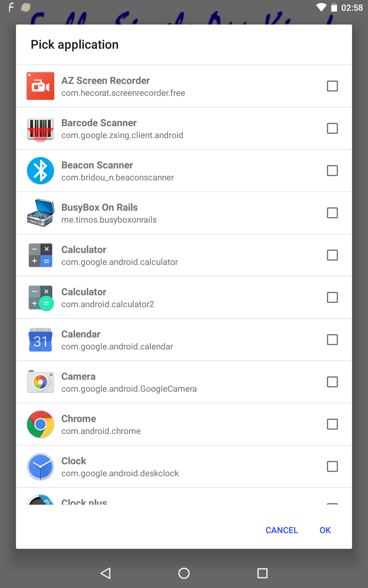The width and height of the screenshot is (368, 588).
Task: Select the Calendar checkbox
Action: coord(332,340)
